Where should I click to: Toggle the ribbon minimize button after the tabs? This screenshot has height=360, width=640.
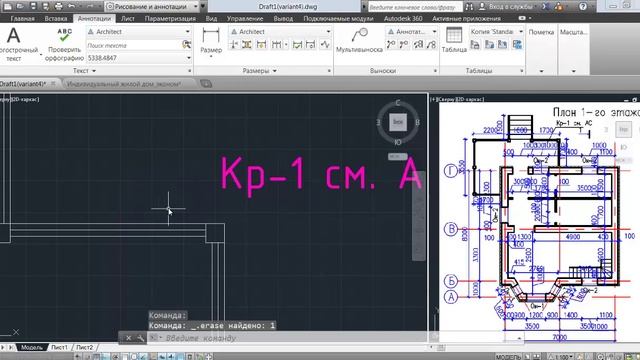[x=522, y=18]
